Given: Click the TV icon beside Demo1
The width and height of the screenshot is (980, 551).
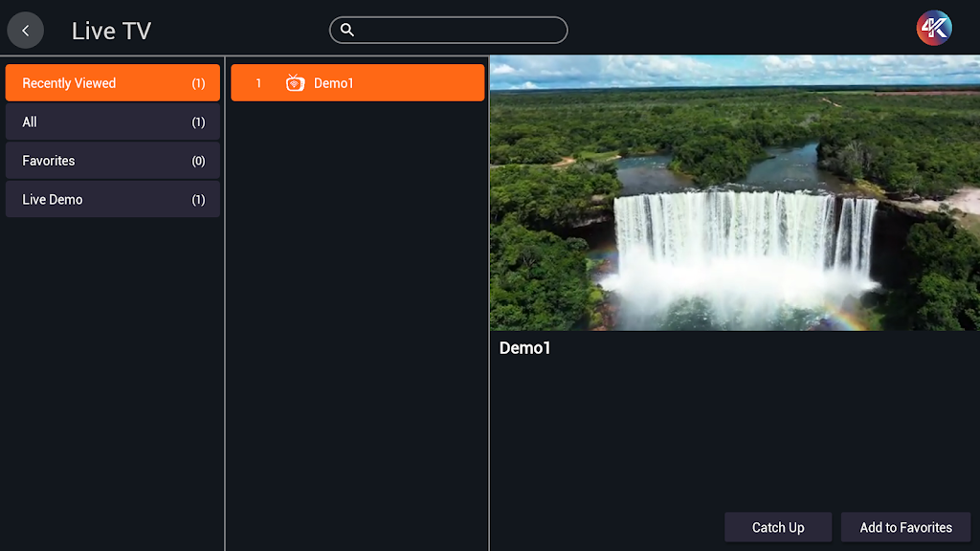Looking at the screenshot, I should tap(295, 83).
